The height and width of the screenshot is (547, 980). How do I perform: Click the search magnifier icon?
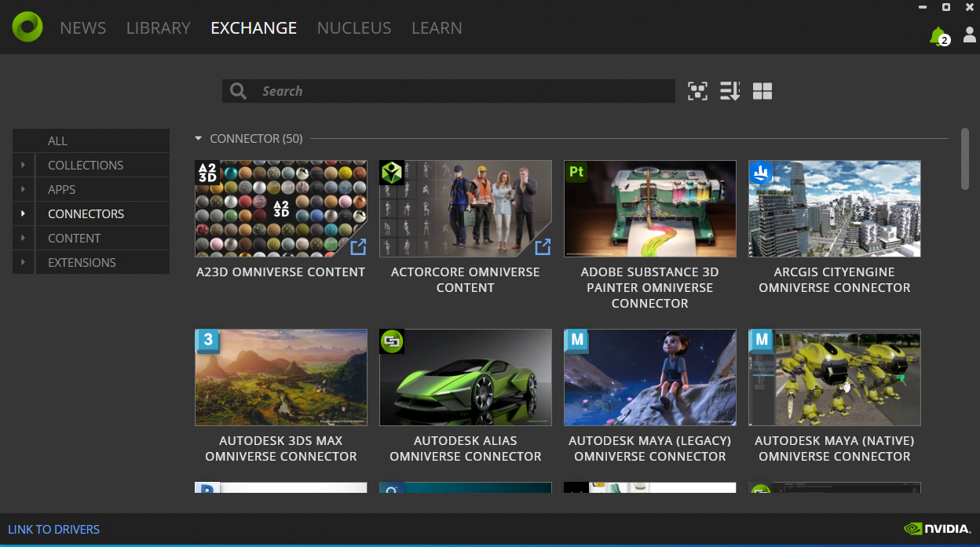[239, 91]
